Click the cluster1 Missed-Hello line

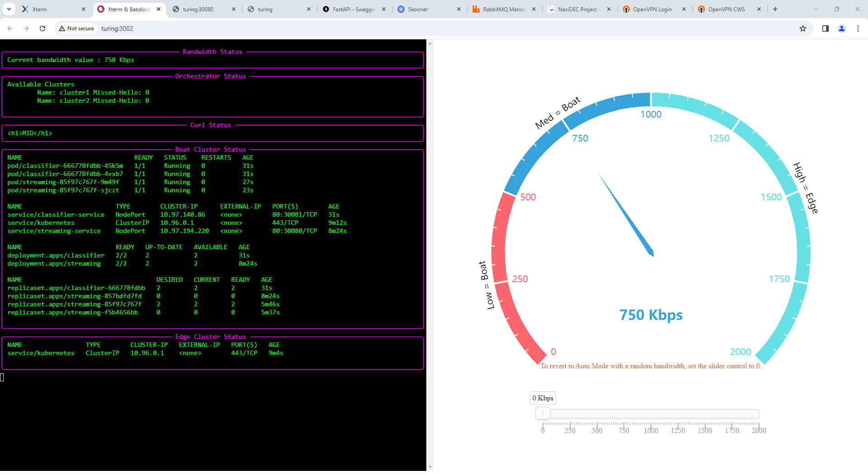pyautogui.click(x=93, y=92)
